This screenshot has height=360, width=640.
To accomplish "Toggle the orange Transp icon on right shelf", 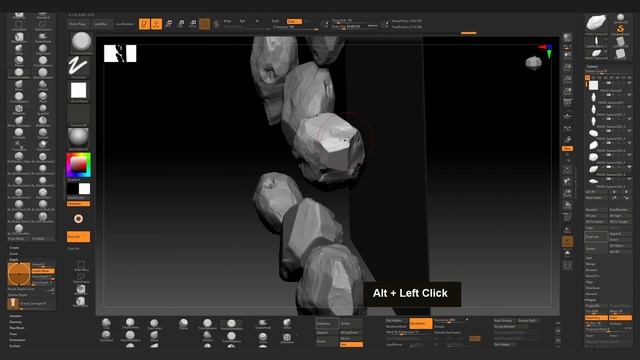I will 567,242.
